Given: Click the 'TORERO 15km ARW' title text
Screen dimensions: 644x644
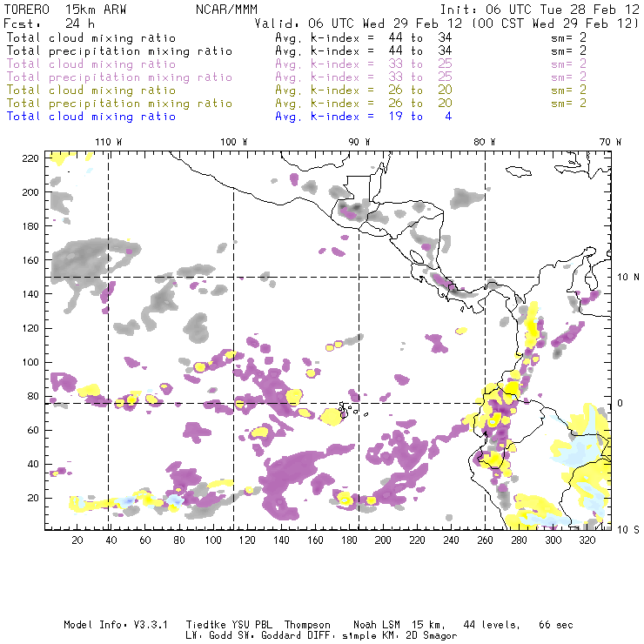Looking at the screenshot, I should [65, 10].
